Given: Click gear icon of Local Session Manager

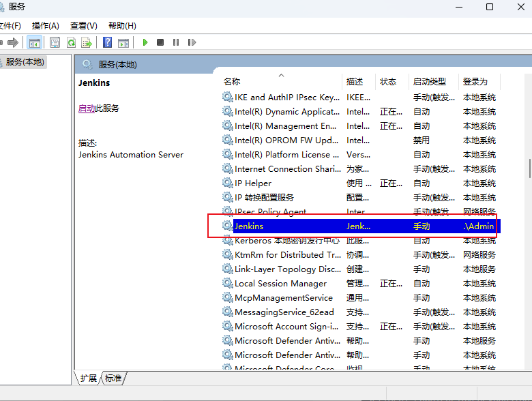Looking at the screenshot, I should coord(227,283).
